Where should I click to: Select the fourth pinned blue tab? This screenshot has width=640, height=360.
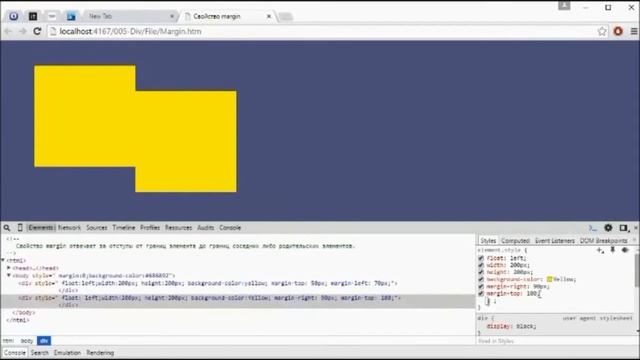[x=71, y=16]
